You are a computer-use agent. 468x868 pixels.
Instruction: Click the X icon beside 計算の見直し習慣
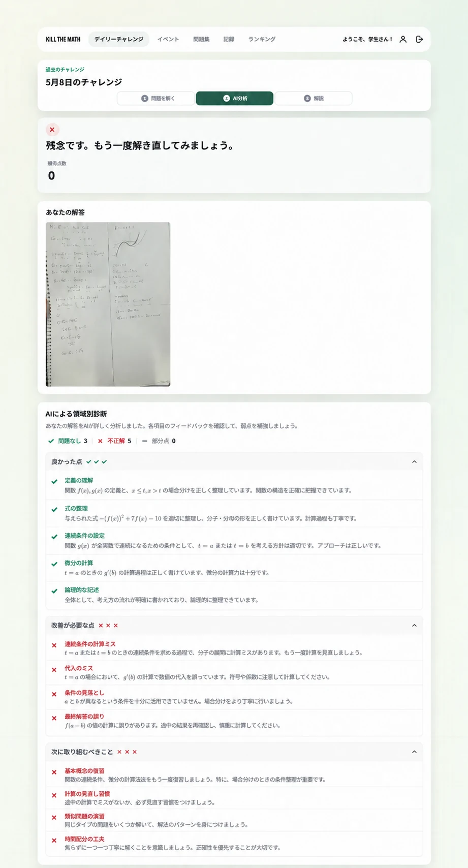coord(54,795)
